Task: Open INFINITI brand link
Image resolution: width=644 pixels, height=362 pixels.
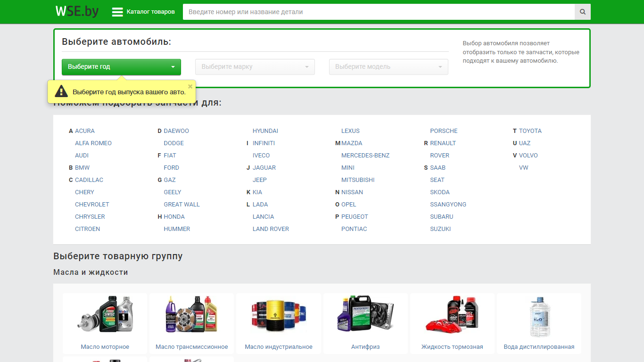Action: [x=264, y=143]
